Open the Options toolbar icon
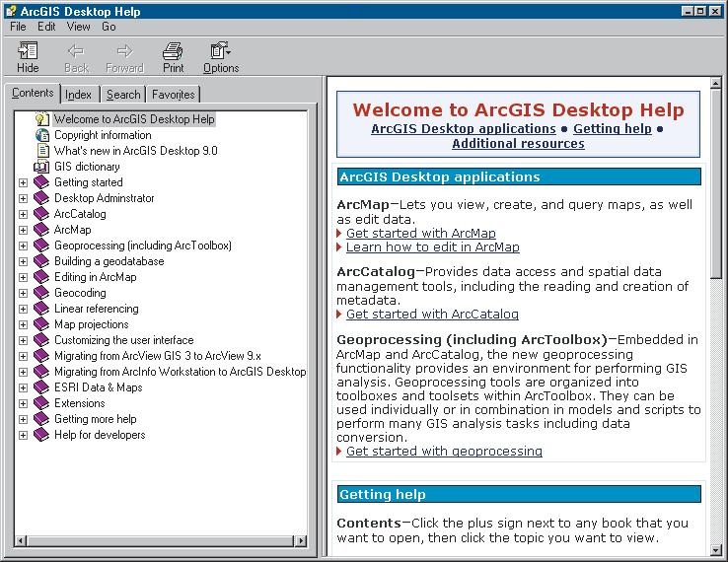 tap(220, 50)
